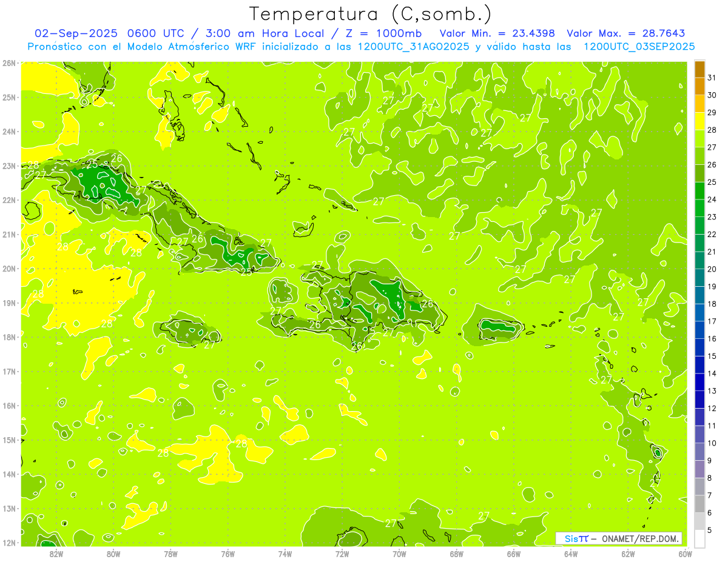Click the yellow legend swatch between 28 and 29

click(x=699, y=121)
